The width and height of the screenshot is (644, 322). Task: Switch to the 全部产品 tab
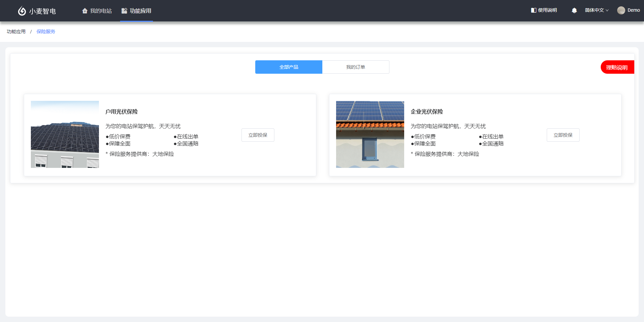[x=288, y=67]
